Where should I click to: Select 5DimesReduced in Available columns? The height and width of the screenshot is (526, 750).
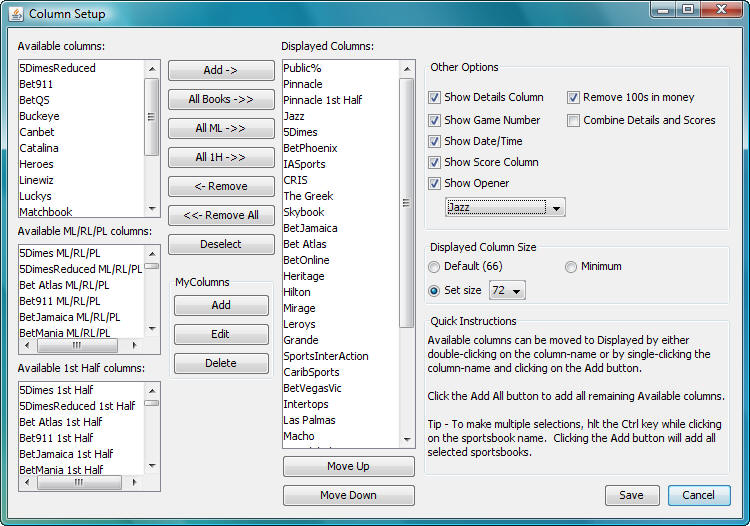[x=81, y=68]
